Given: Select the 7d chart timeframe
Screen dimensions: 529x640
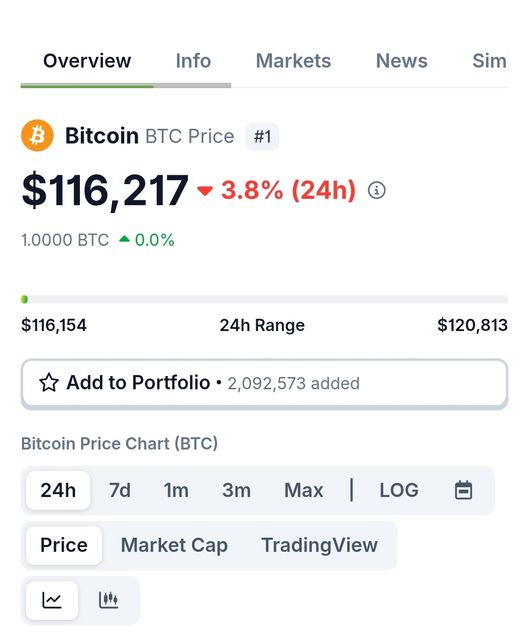Looking at the screenshot, I should pyautogui.click(x=120, y=490).
